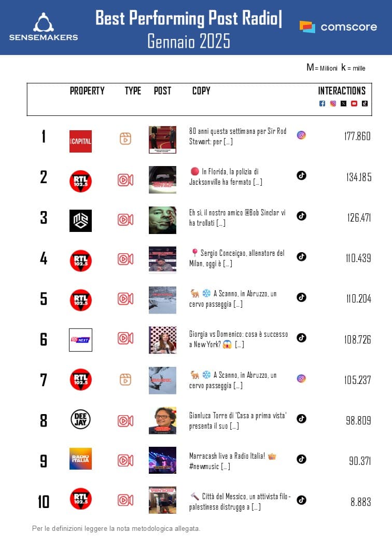Image resolution: width=392 pixels, height=549 pixels.
Task: Open the Marracash live post thumbnail
Action: coord(162,460)
